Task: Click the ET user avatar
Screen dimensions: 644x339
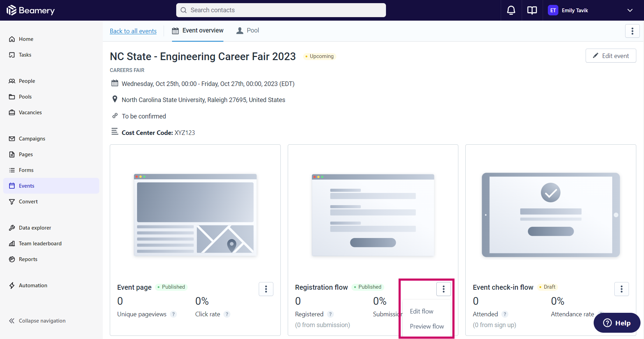Action: coord(553,10)
